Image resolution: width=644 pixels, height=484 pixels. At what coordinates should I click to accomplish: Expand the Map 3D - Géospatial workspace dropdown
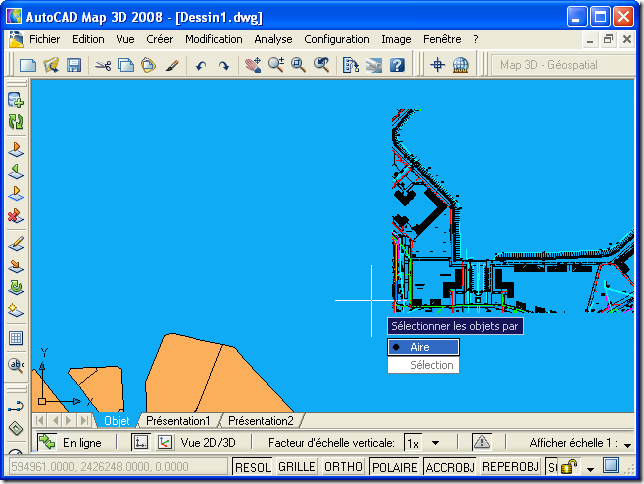tap(562, 65)
